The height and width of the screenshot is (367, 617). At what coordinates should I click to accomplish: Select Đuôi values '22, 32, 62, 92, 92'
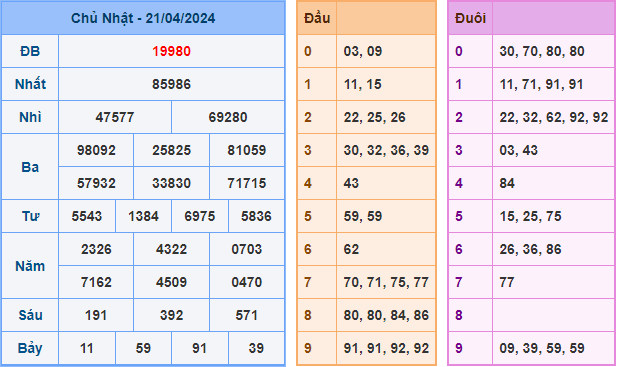coord(554,117)
